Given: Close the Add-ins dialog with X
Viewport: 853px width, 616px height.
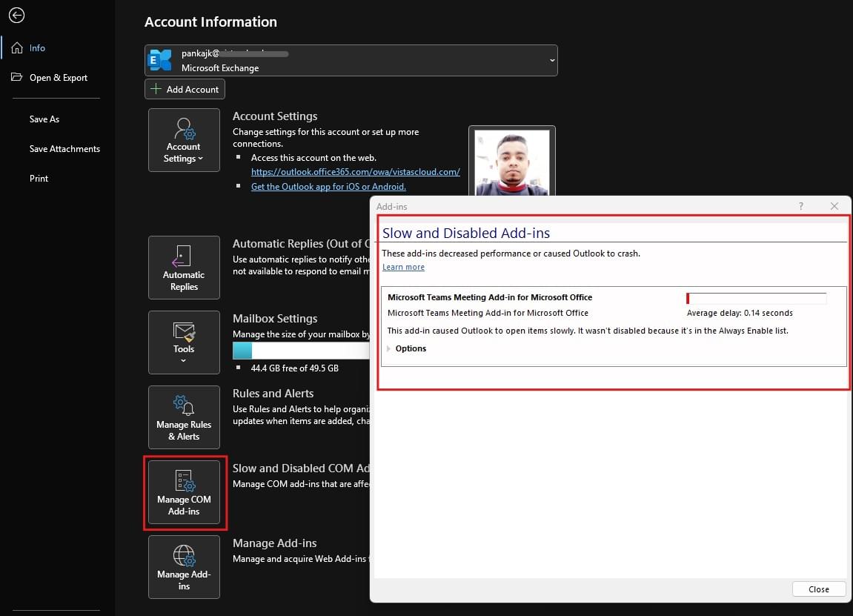Looking at the screenshot, I should [x=834, y=206].
